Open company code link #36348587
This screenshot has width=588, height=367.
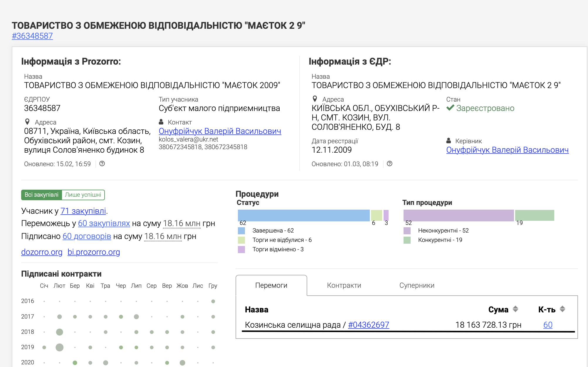point(32,36)
